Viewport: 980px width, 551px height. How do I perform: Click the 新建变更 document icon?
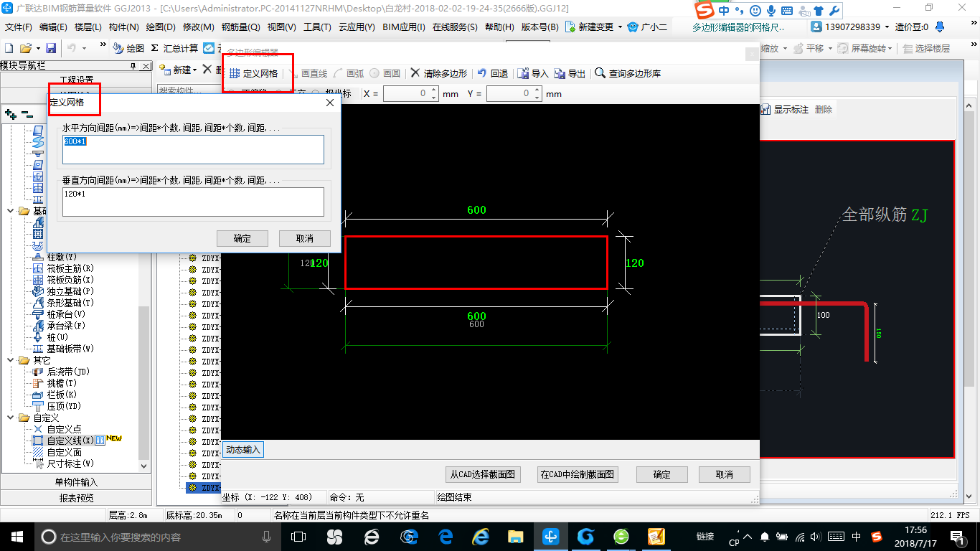click(x=570, y=27)
